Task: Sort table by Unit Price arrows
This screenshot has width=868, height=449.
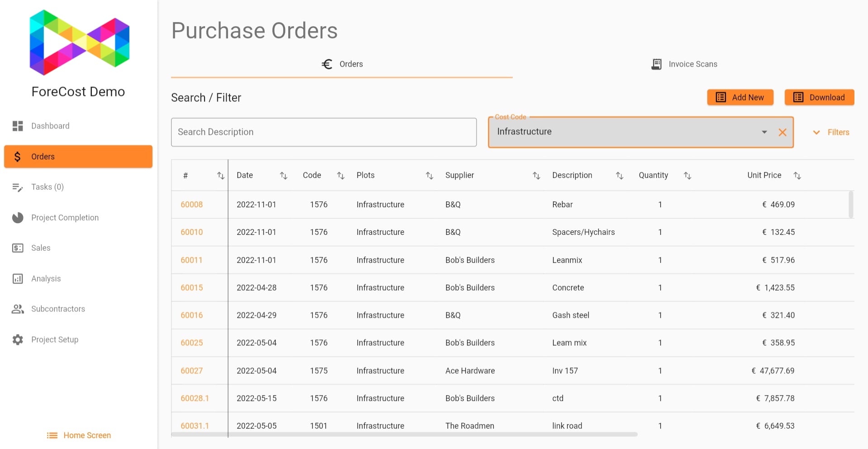Action: coord(797,176)
